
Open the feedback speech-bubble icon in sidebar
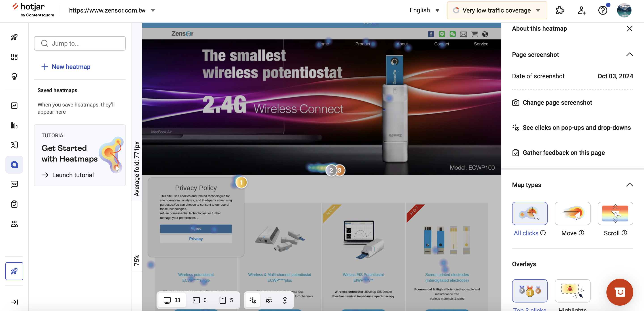coord(14,184)
